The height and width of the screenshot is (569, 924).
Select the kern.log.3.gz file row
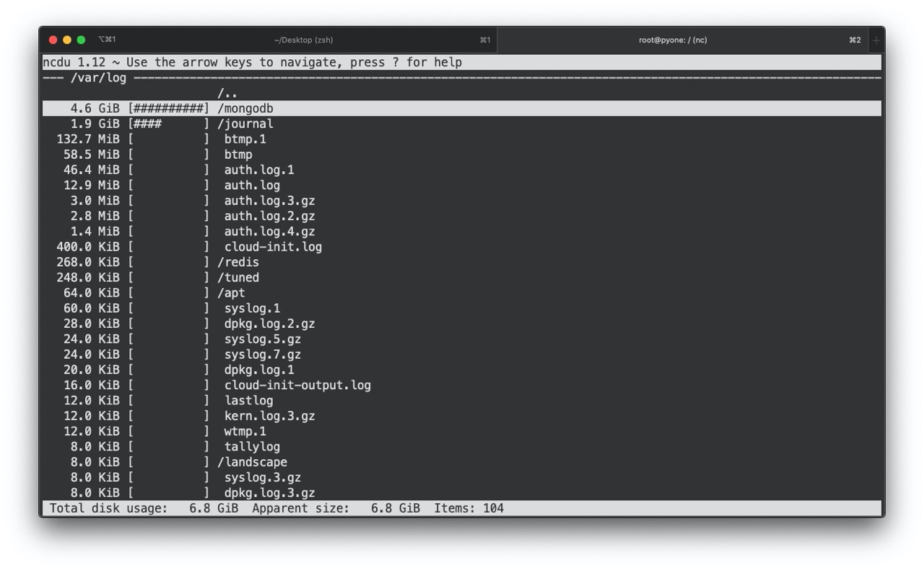(x=269, y=416)
